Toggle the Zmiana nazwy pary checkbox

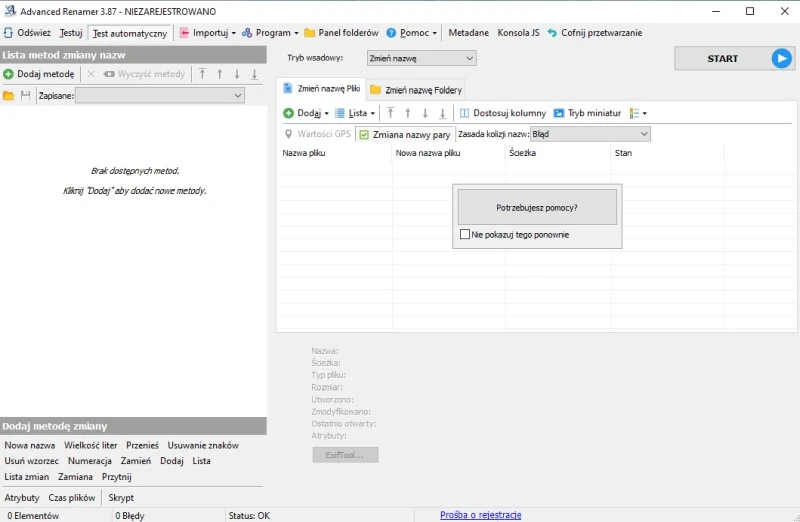click(x=364, y=134)
